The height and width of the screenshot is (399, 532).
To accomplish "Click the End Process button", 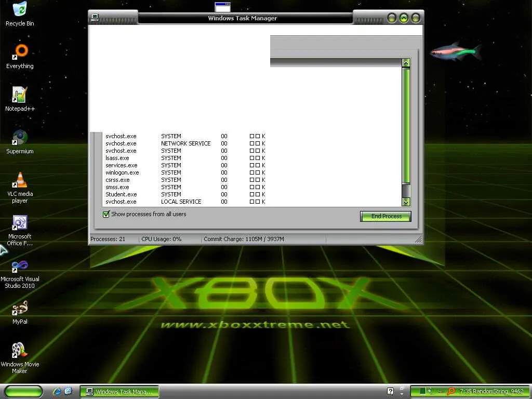I will coord(386,216).
